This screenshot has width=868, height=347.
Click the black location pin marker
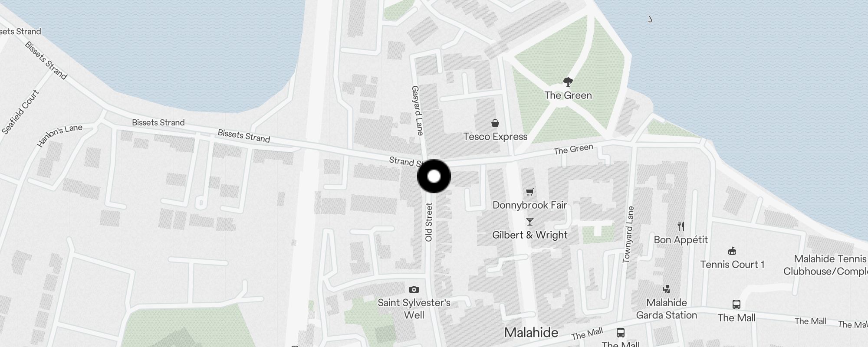(434, 176)
